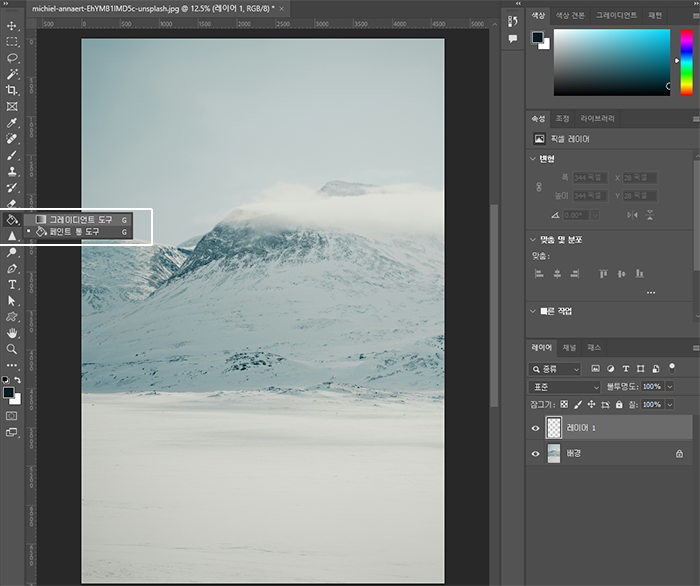The image size is (700, 586).
Task: Switch to the 조정 tab
Action: (x=562, y=118)
